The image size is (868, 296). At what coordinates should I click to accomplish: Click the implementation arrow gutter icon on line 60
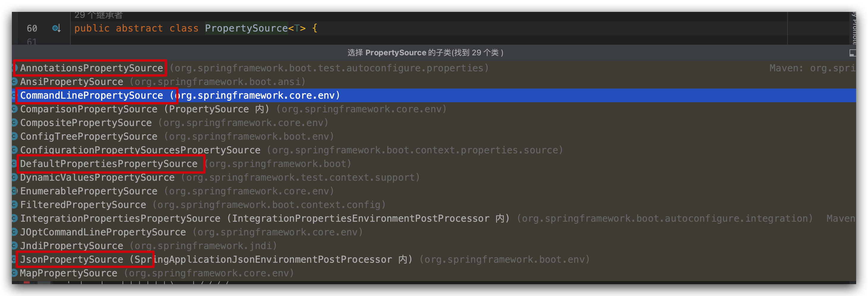tap(56, 28)
